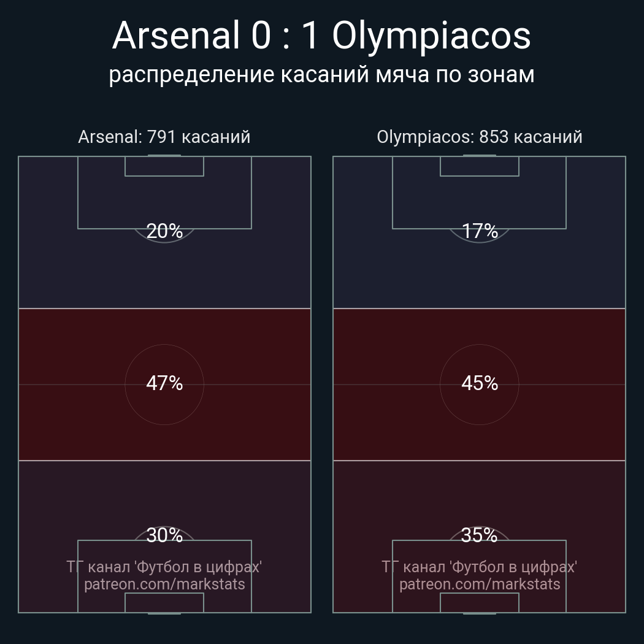Screen dimensions: 644x644
Task: Click the bottom goal area on Olympiacos' pitch
Action: pos(480,602)
